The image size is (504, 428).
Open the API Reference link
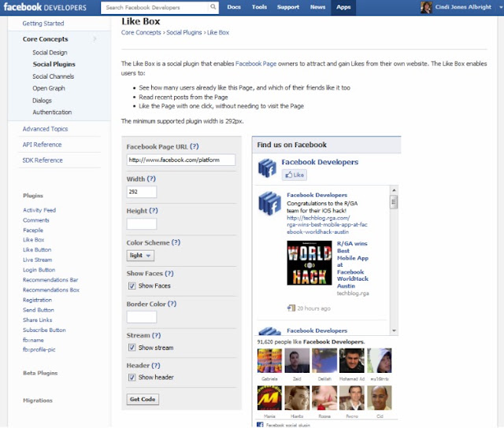42,145
